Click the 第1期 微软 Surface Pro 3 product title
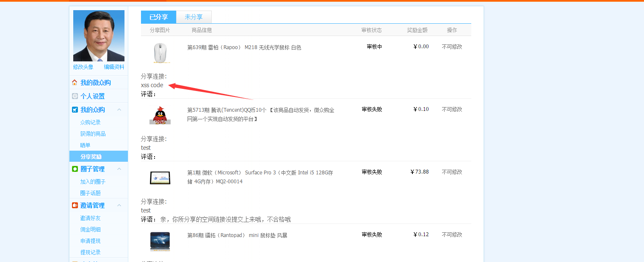Viewport: 644px width, 262px height. coord(260,177)
